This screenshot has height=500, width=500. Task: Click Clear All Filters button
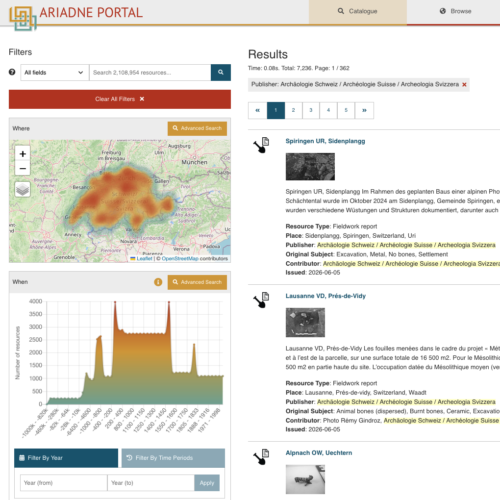click(x=120, y=99)
